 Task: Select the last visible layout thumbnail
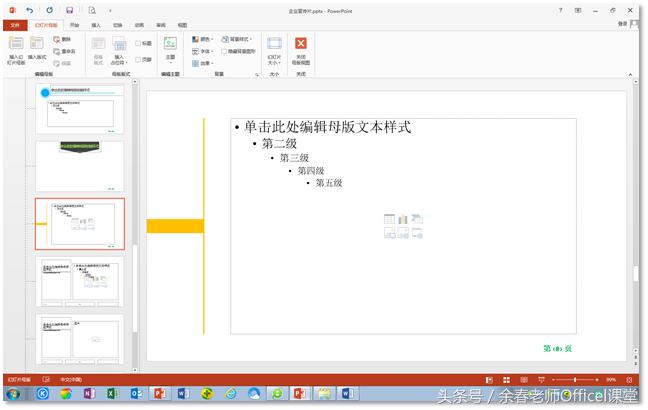tap(80, 339)
